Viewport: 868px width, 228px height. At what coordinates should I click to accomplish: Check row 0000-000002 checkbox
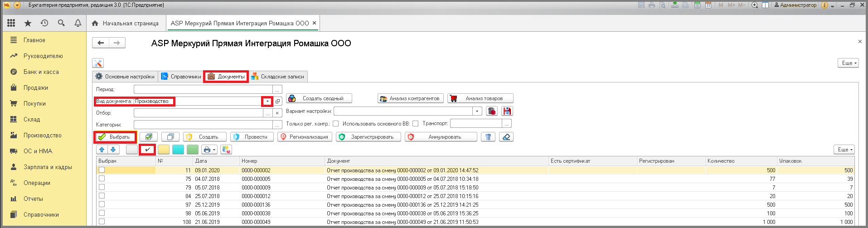(x=102, y=170)
